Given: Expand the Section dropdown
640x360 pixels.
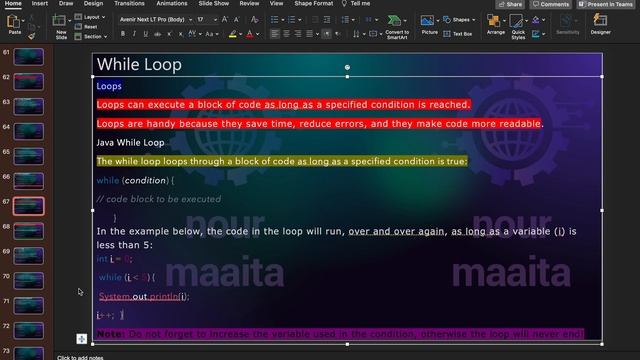Looking at the screenshot, I should pyautogui.click(x=91, y=37).
